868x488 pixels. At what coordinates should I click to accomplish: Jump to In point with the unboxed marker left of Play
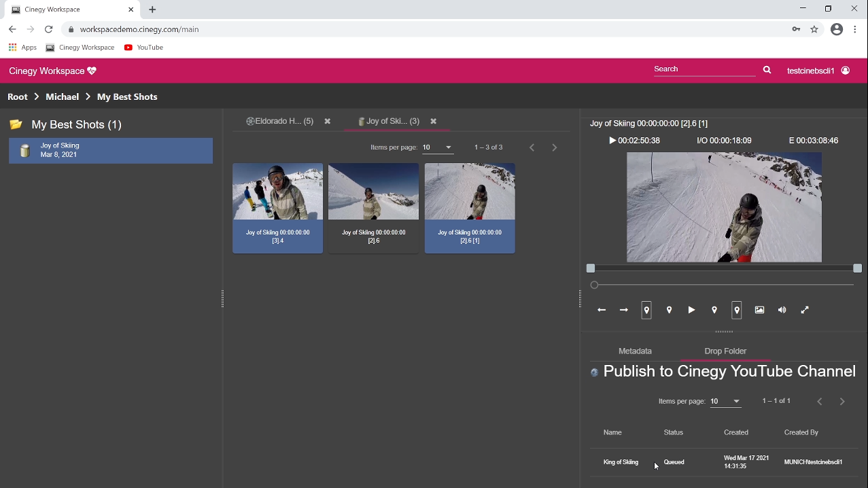[670, 310]
